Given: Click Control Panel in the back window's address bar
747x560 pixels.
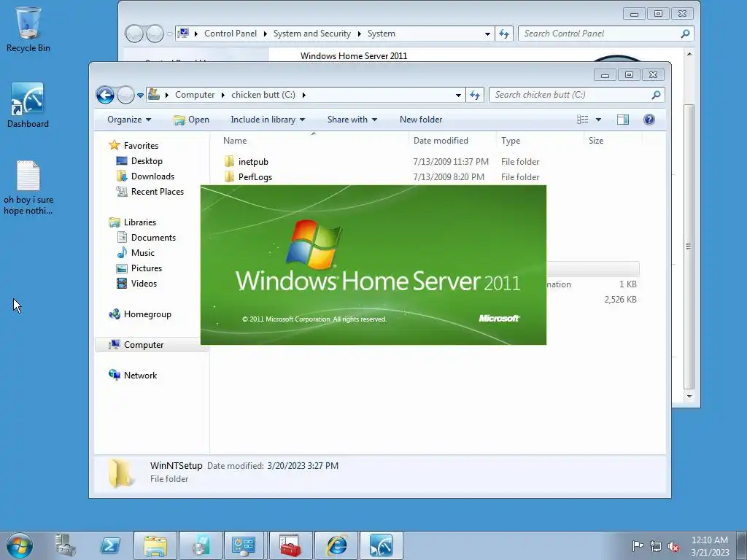Looking at the screenshot, I should click(230, 34).
